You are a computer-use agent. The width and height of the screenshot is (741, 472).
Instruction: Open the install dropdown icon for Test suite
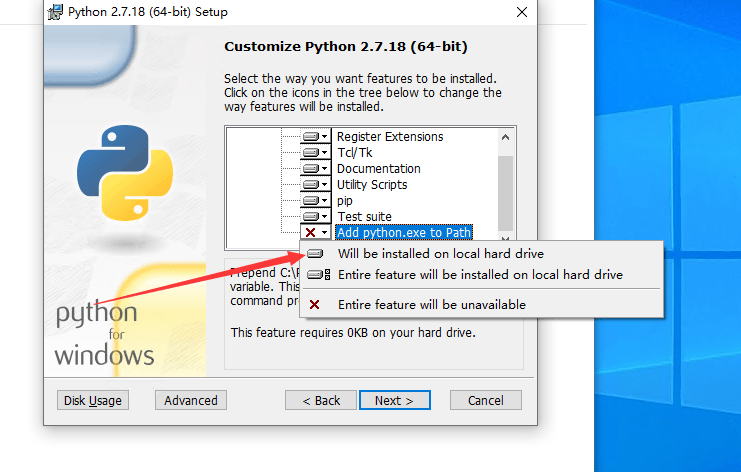315,216
